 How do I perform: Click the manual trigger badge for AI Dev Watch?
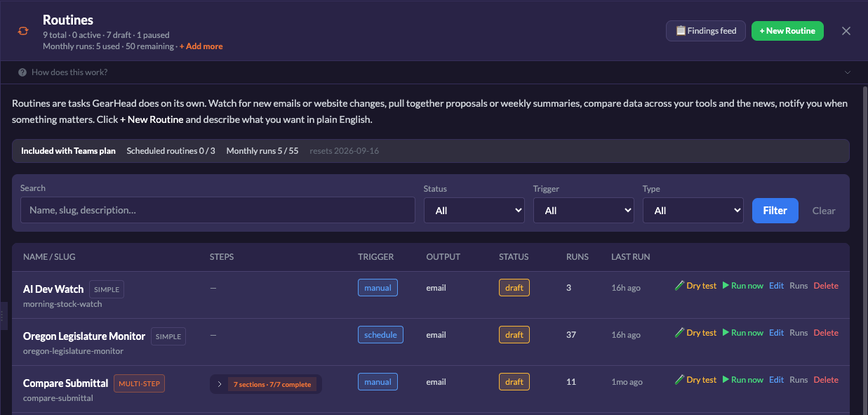(x=378, y=288)
